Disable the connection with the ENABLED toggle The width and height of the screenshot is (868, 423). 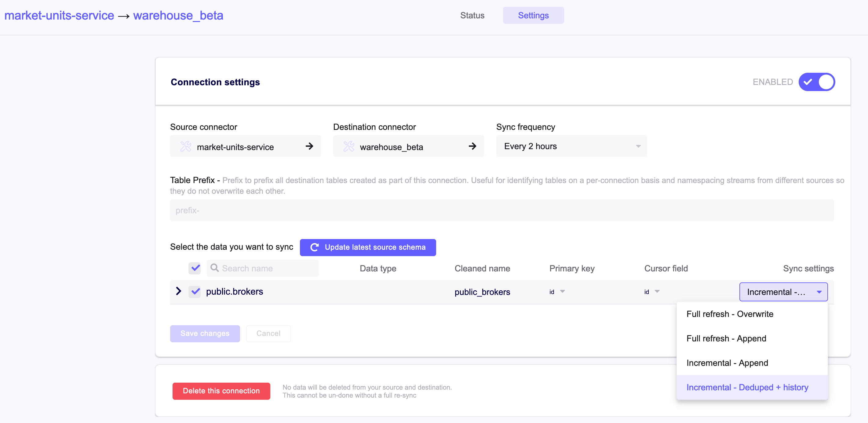point(817,82)
